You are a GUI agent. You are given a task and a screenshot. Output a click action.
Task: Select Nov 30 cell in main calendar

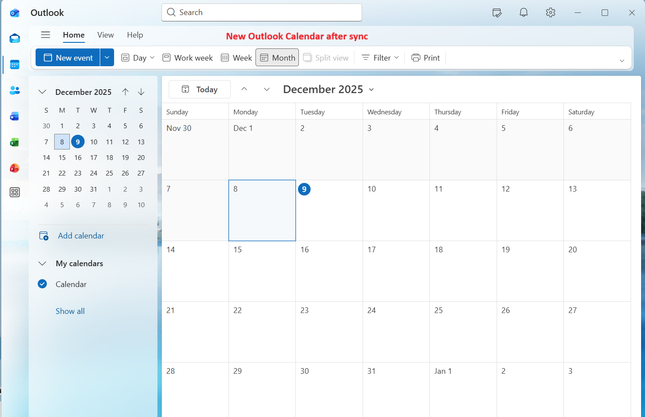[195, 150]
